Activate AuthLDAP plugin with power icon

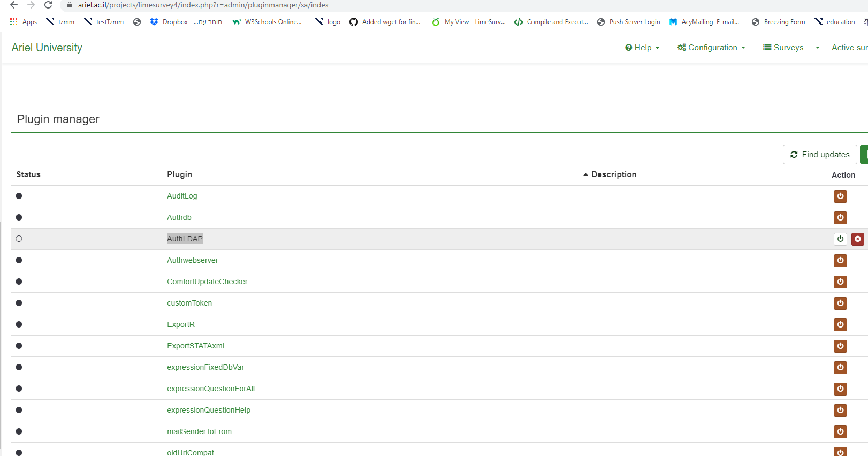(840, 239)
